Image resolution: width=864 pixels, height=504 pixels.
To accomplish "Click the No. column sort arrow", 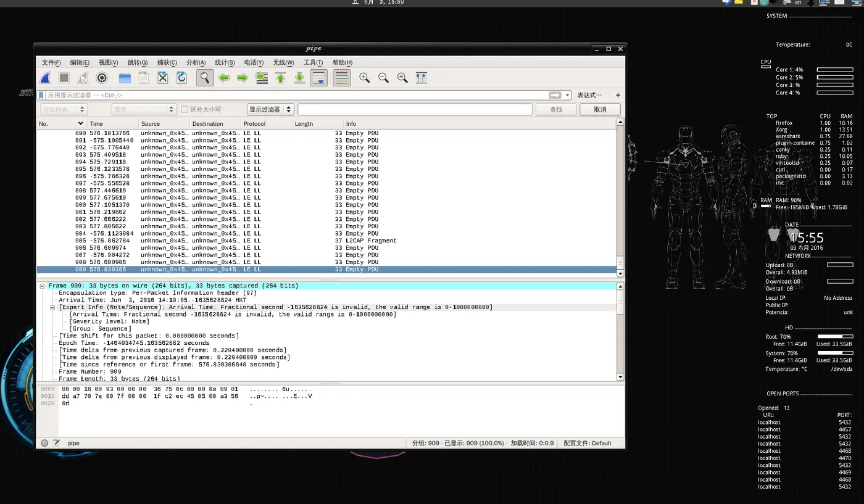I will coord(80,124).
